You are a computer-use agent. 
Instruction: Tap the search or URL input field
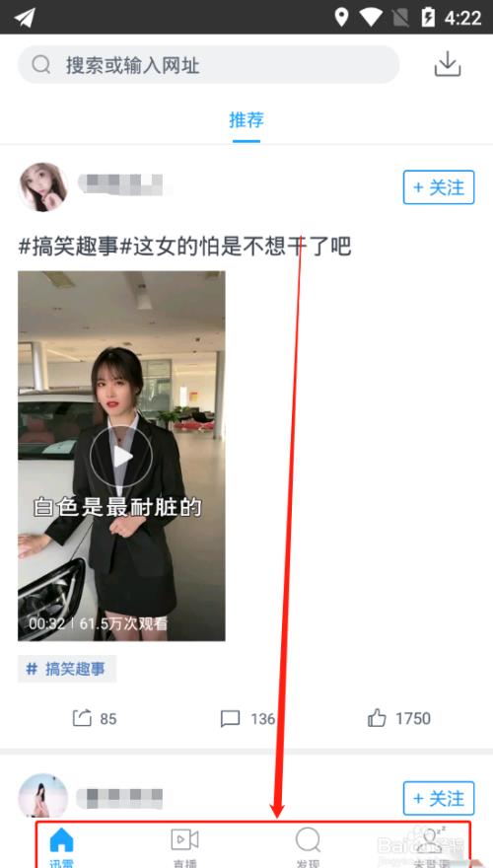tap(209, 65)
